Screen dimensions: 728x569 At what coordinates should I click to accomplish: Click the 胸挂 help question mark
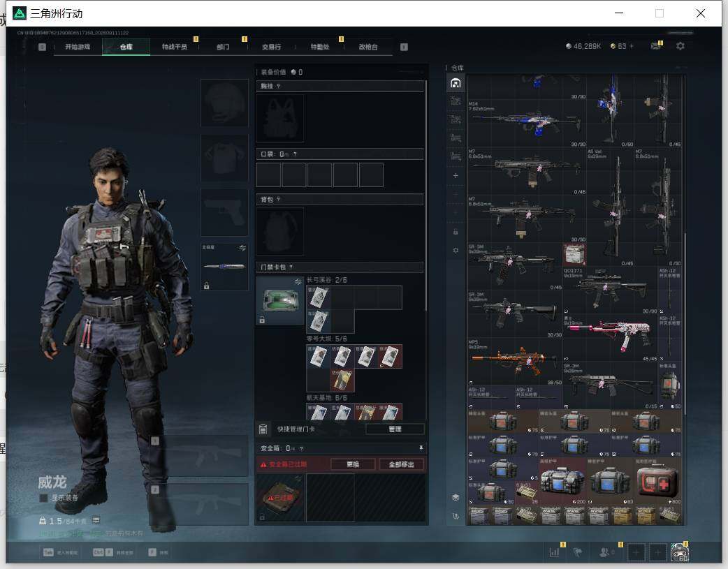pos(278,87)
